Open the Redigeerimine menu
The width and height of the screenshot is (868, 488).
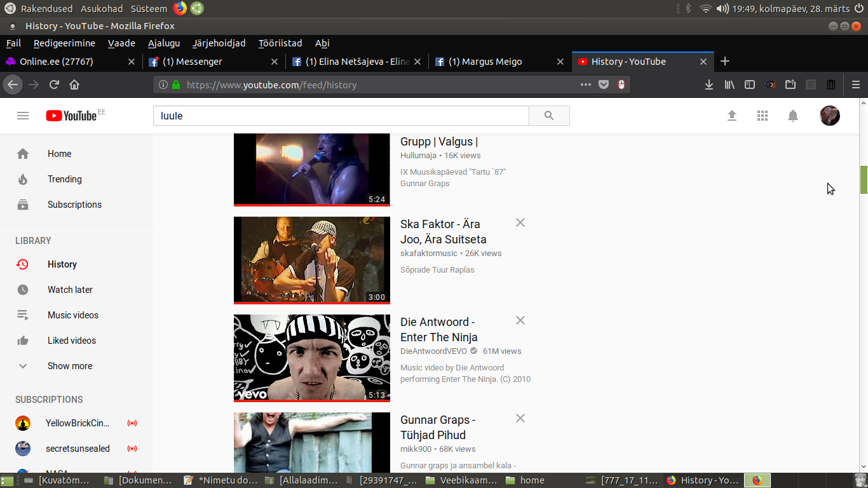(64, 43)
